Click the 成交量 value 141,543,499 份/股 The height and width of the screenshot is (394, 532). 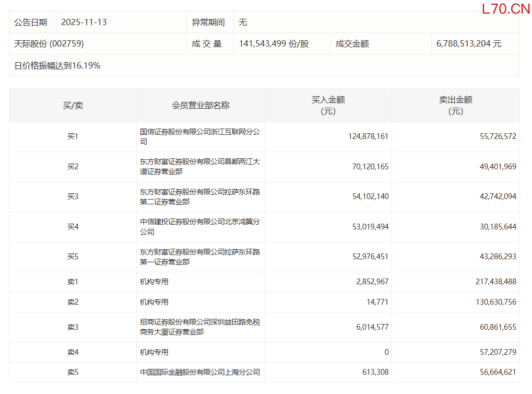[x=274, y=44]
